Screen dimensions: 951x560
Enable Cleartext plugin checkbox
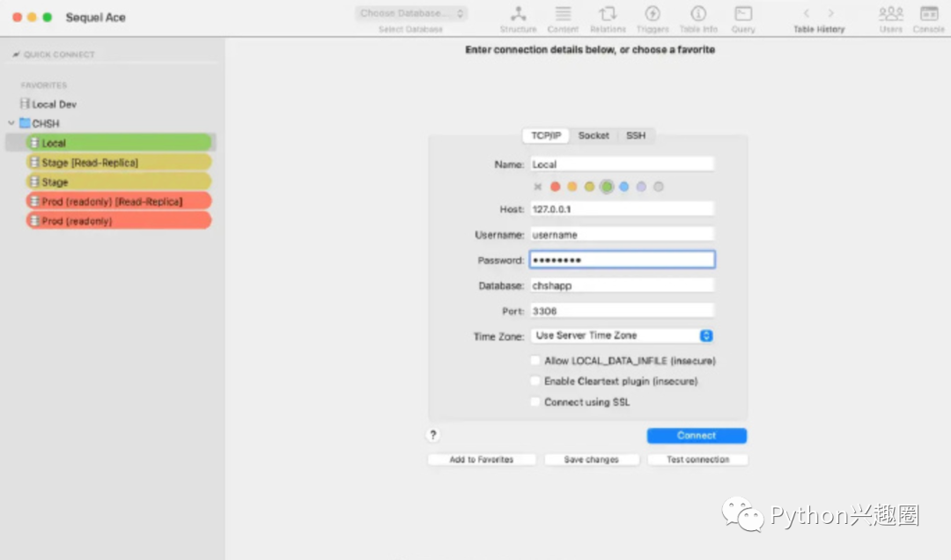coord(535,381)
